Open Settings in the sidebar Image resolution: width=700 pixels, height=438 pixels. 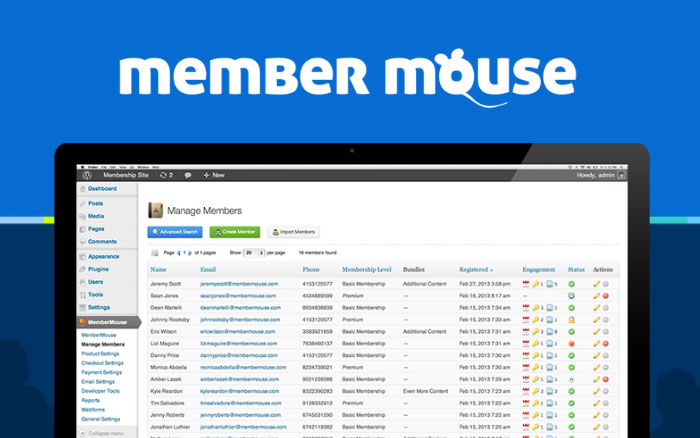[x=99, y=308]
